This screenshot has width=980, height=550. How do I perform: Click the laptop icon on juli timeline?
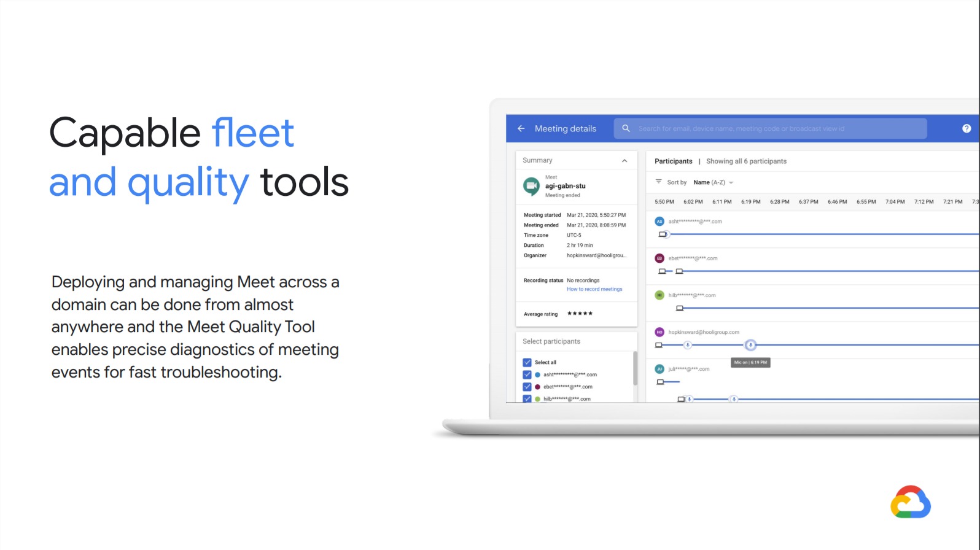pos(660,382)
